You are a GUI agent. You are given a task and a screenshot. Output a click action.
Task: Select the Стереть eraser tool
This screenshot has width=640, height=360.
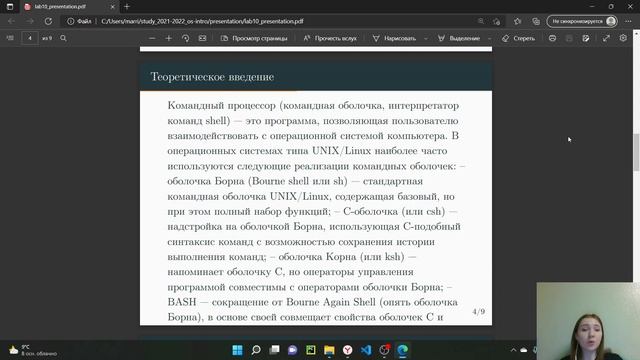(x=518, y=38)
